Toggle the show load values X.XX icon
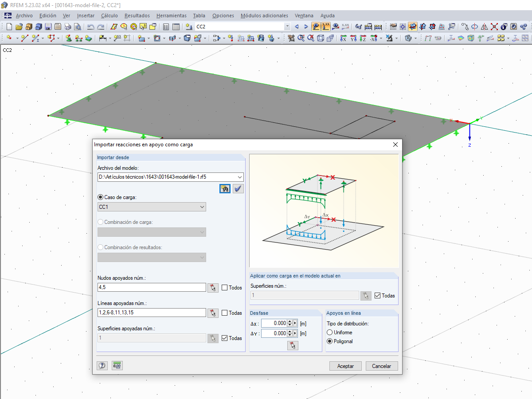The height and width of the screenshot is (399, 532). pyautogui.click(x=326, y=27)
